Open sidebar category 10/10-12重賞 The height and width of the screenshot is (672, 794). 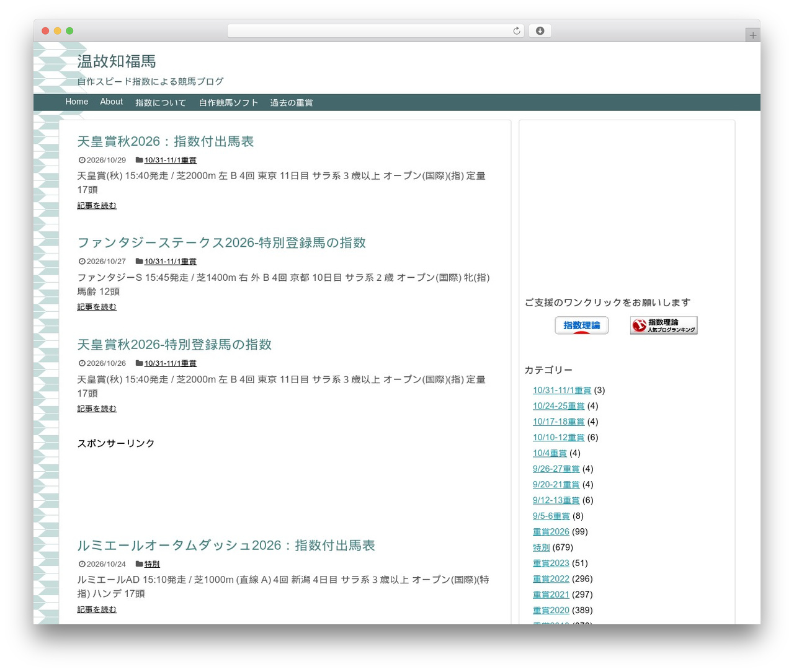tap(559, 437)
